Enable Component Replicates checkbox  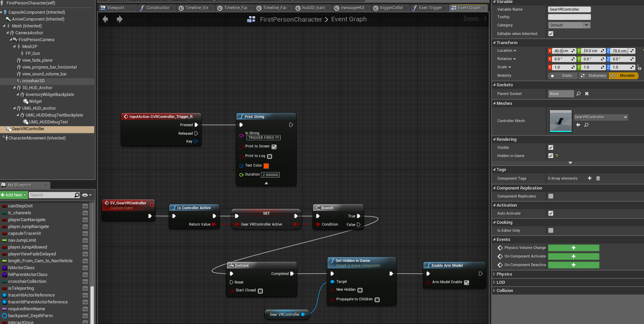coord(551,196)
